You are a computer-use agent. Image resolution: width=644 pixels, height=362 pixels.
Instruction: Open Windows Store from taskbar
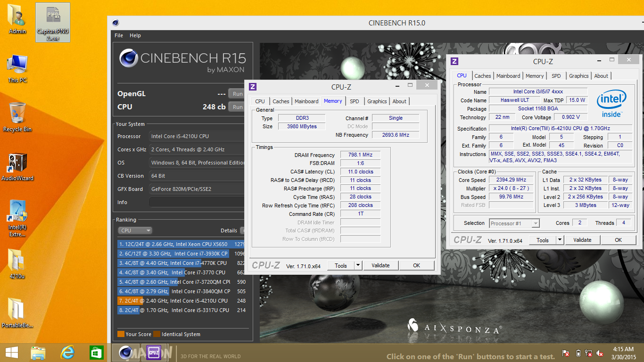96,353
